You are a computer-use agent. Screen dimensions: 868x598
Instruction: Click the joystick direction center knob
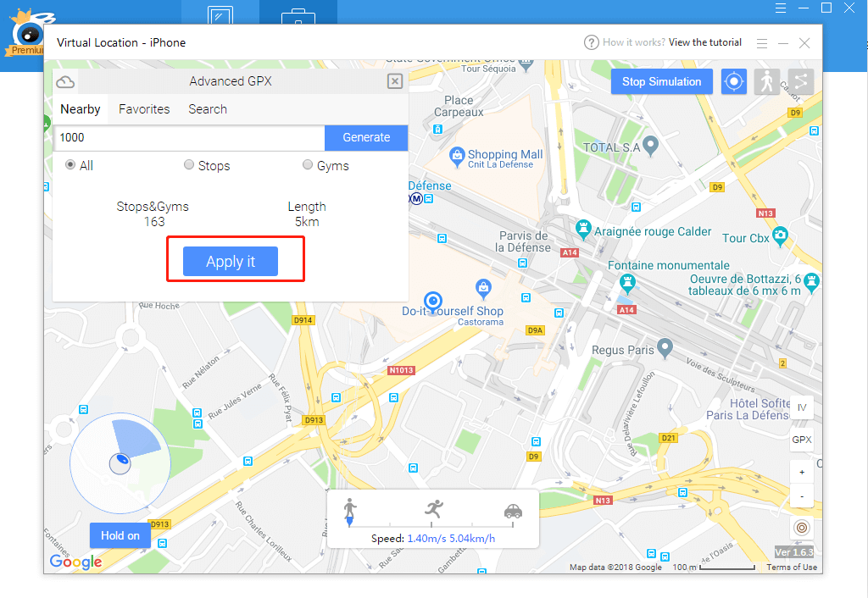click(120, 463)
